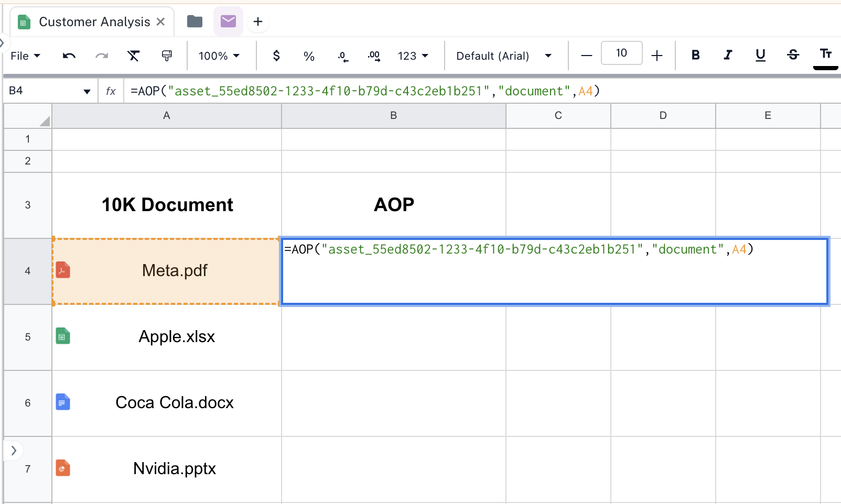Open the 100% zoom dropdown
The height and width of the screenshot is (504, 841).
coord(219,56)
